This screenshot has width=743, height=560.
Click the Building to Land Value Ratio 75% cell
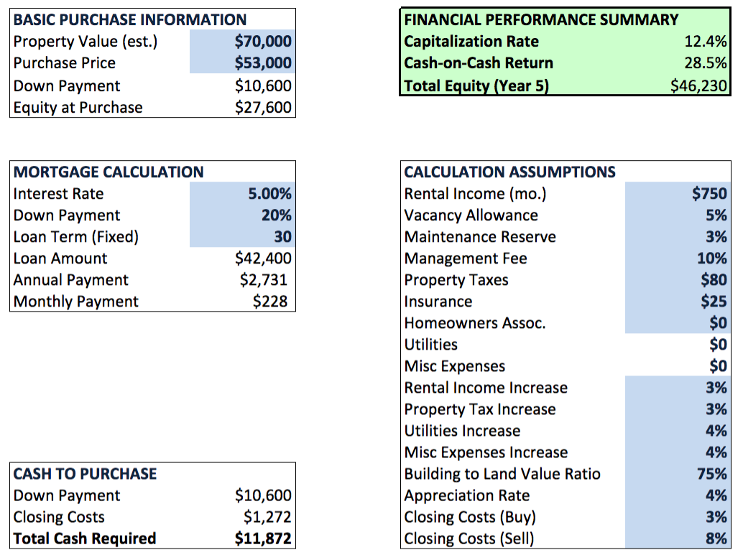pyautogui.click(x=678, y=474)
